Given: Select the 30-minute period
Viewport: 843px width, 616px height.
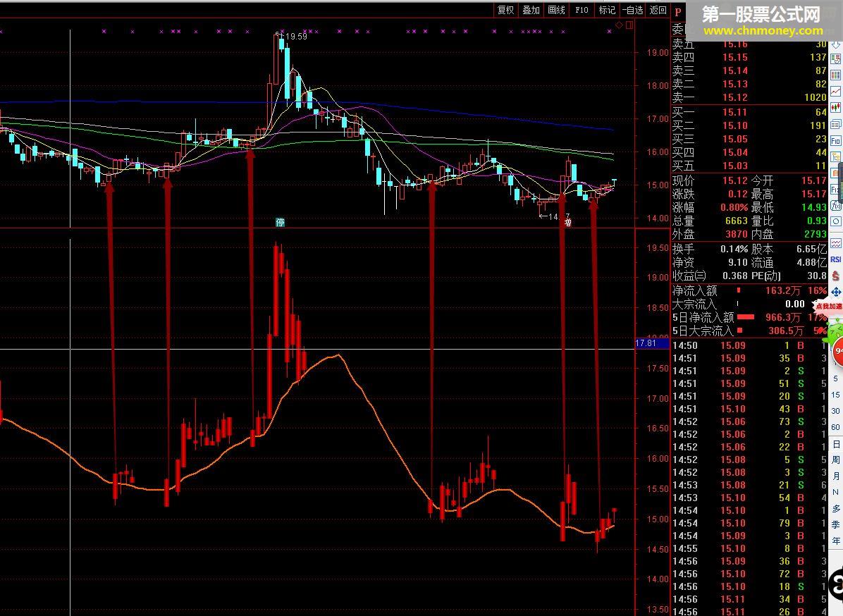Looking at the screenshot, I should (835, 411).
